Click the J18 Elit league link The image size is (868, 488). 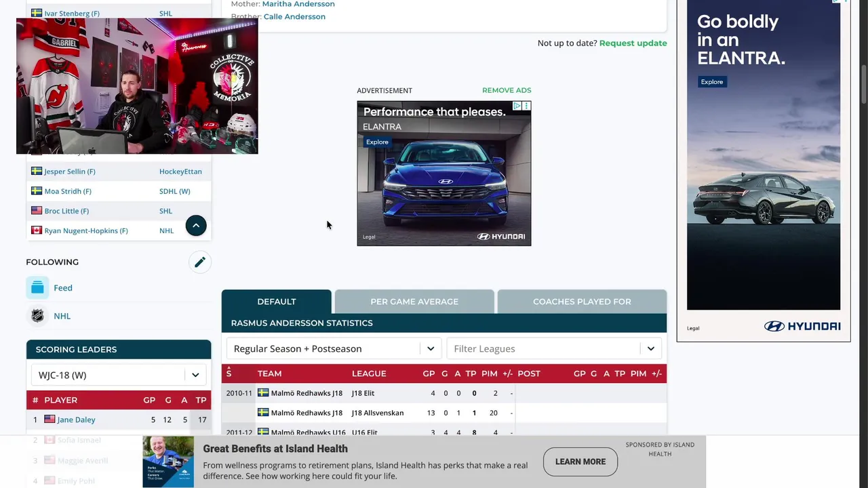363,393
